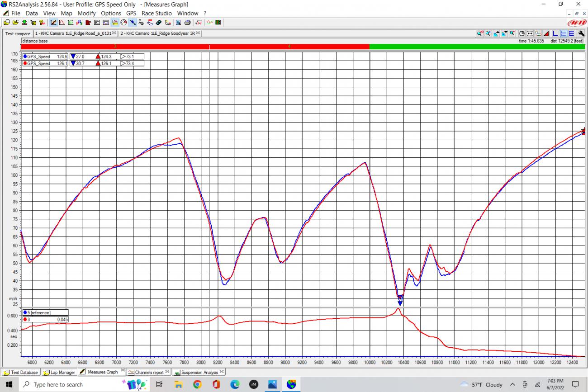Click the lap down arrow icon
588x392 pixels.
click(x=504, y=33)
